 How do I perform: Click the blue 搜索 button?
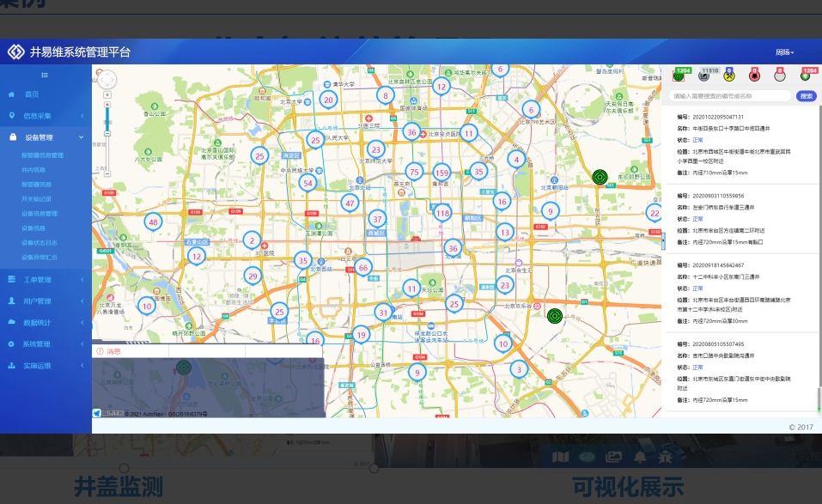[807, 96]
